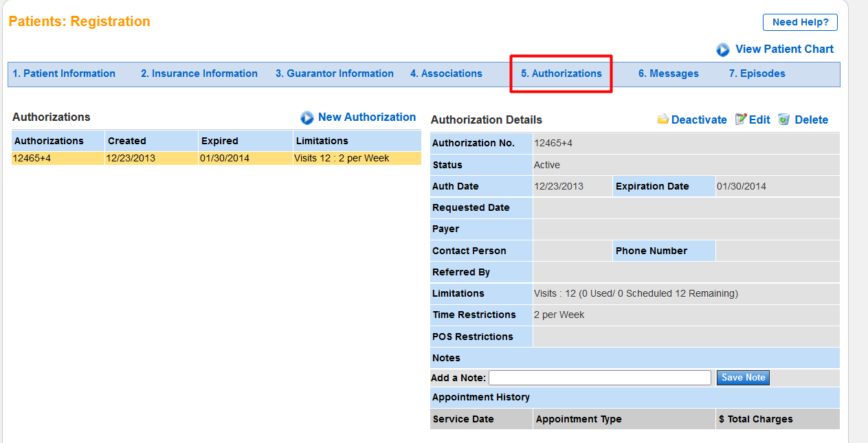Switch to Insurance Information tab

[199, 73]
